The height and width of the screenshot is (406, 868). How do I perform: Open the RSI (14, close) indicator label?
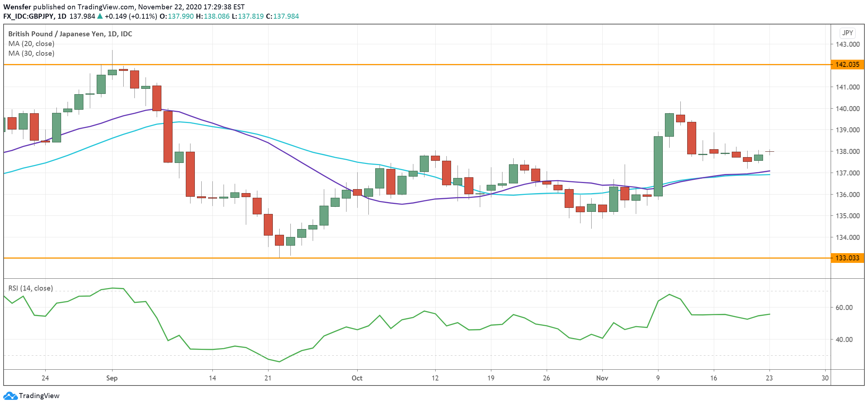coord(31,288)
